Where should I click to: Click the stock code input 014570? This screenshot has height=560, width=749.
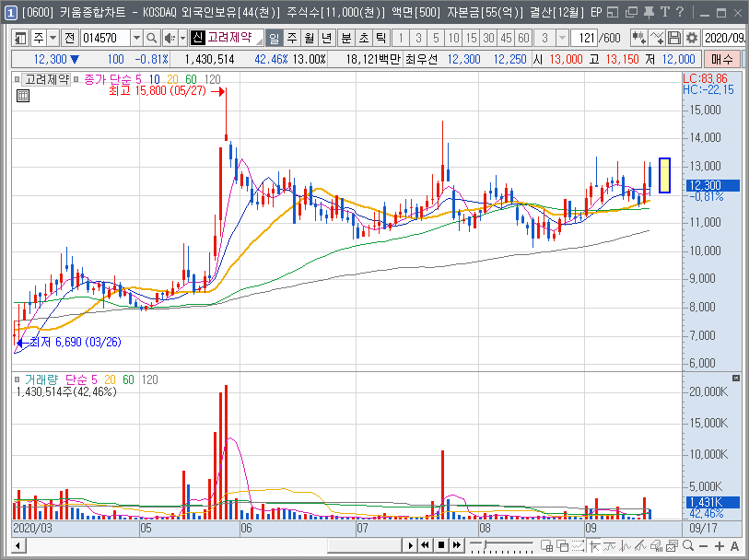tap(106, 37)
